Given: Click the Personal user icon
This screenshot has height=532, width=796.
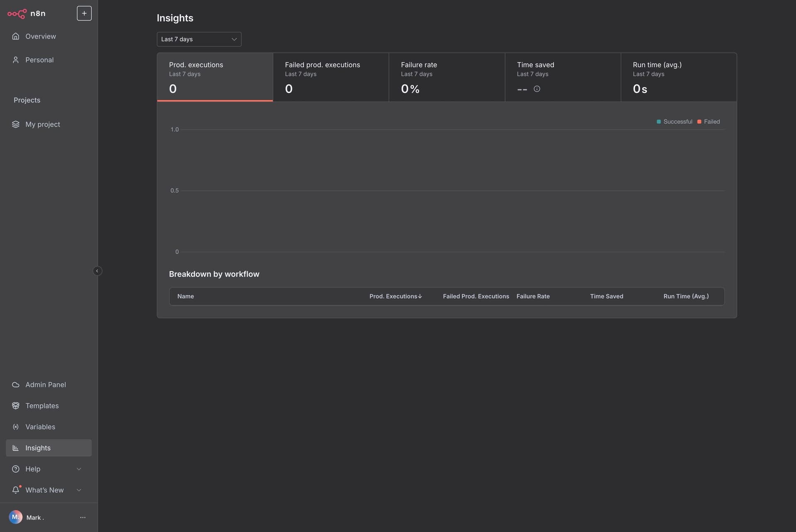Looking at the screenshot, I should coord(16,60).
